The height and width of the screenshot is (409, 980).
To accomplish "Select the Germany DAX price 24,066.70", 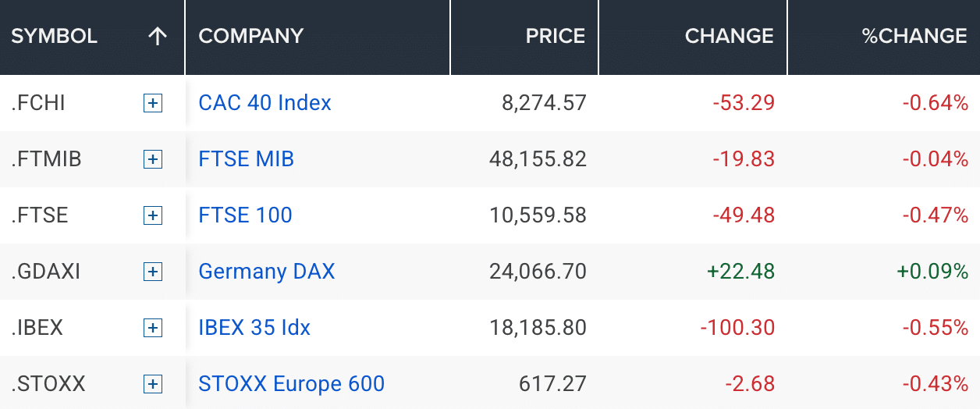I will click(x=538, y=272).
